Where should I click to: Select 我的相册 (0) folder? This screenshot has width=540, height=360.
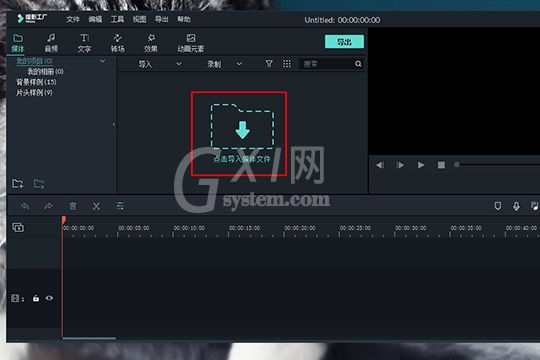tap(45, 72)
